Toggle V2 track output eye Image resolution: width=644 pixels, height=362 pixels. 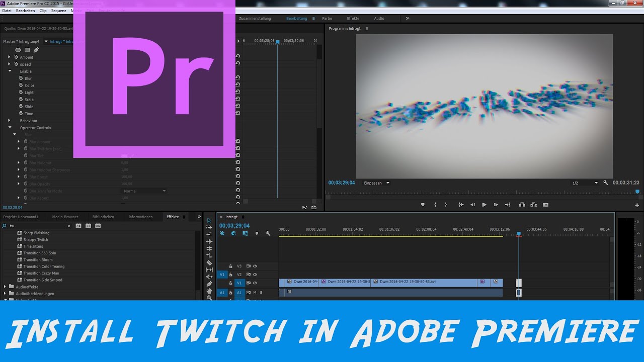pos(255,275)
